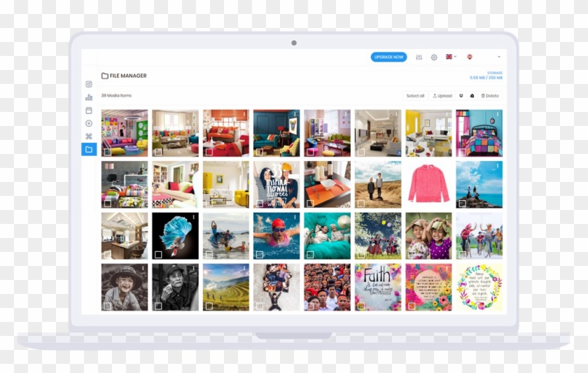Open the pink sweater thumbnail
The width and height of the screenshot is (588, 373).
tap(428, 185)
